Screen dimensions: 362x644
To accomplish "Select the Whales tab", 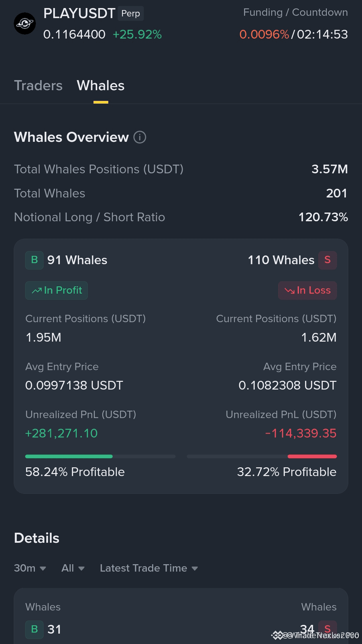I will 101,86.
